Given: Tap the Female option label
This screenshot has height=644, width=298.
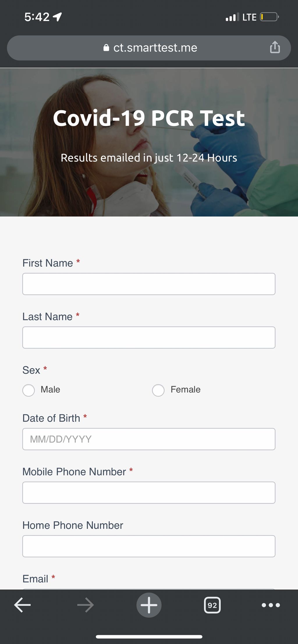Looking at the screenshot, I should click(x=185, y=389).
